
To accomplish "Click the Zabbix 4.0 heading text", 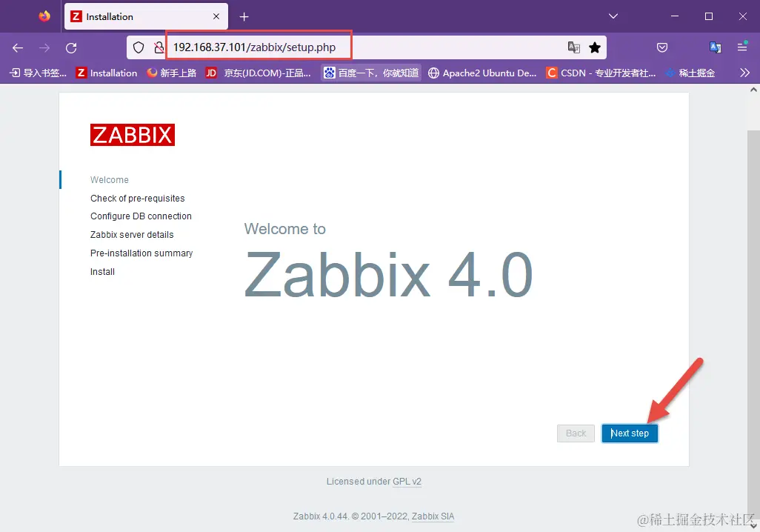I will (388, 274).
